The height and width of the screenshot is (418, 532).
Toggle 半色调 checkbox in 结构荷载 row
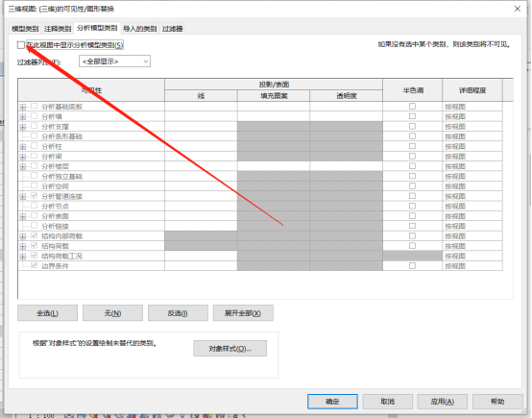(x=412, y=245)
